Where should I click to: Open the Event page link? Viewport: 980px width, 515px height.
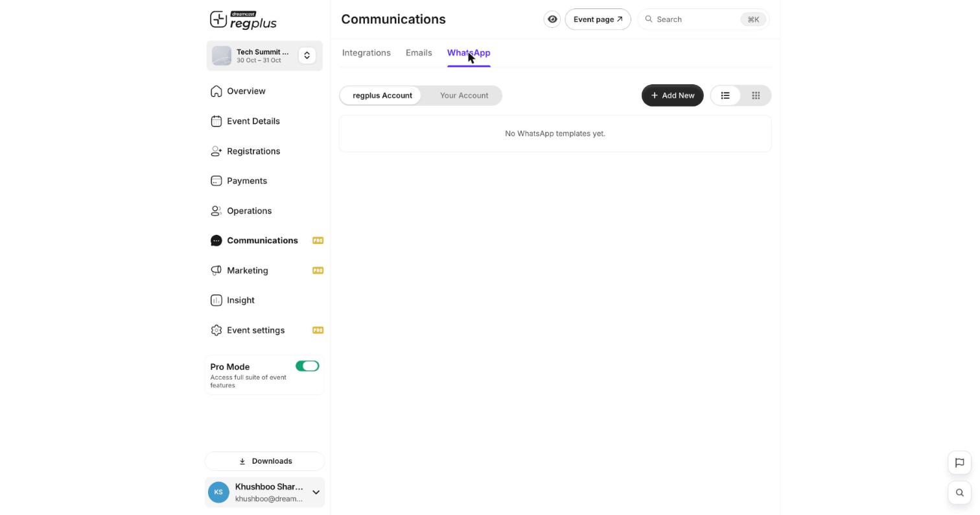click(x=598, y=19)
